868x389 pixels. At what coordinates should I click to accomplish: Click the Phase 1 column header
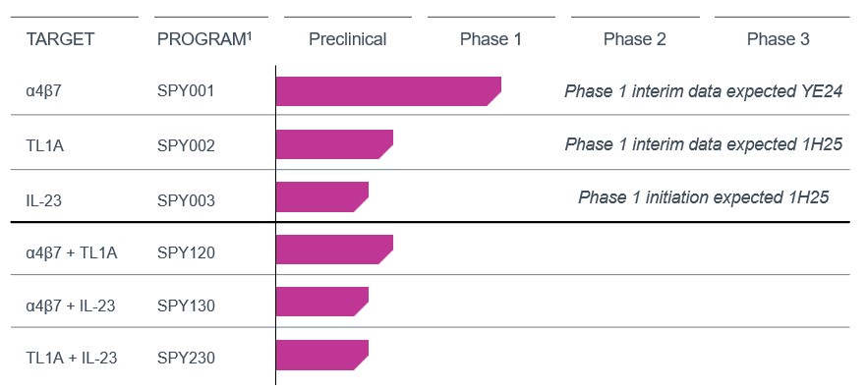coord(492,39)
